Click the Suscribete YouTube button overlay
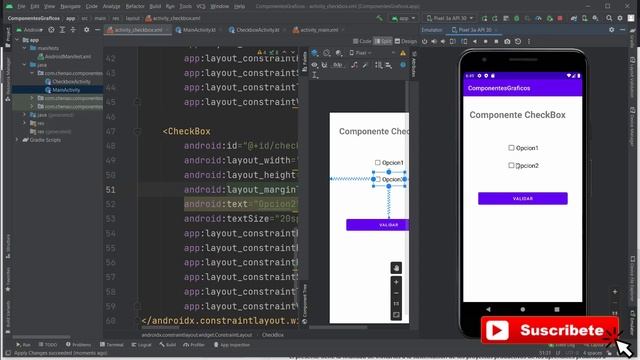Screen dimensions: 640x360 [x=549, y=330]
